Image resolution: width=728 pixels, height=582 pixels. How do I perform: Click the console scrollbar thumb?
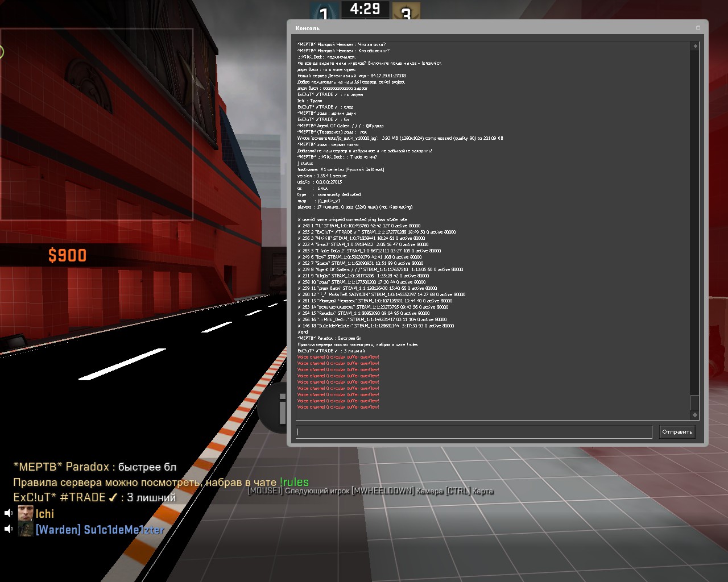pyautogui.click(x=694, y=402)
